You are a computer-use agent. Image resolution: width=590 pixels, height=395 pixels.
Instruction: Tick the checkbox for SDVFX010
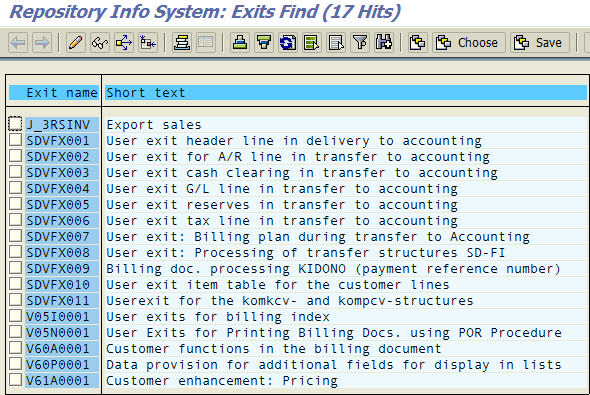(15, 284)
